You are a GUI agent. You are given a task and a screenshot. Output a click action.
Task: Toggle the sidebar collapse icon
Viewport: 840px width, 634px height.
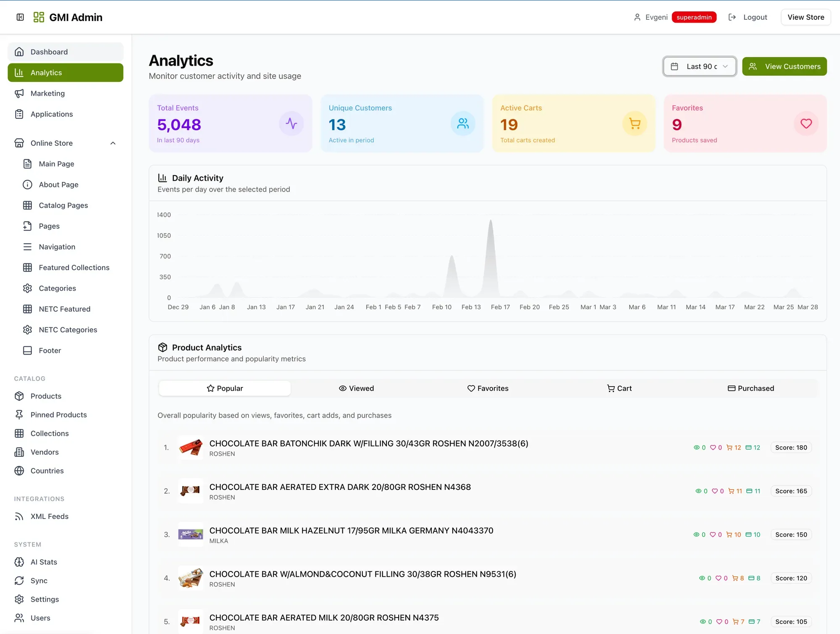click(20, 17)
